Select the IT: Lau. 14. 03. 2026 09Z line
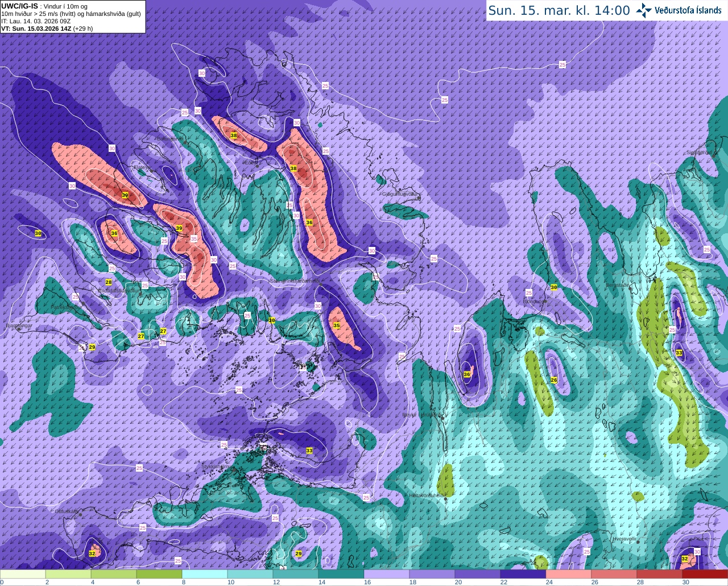The width and height of the screenshot is (728, 586). 36,21
